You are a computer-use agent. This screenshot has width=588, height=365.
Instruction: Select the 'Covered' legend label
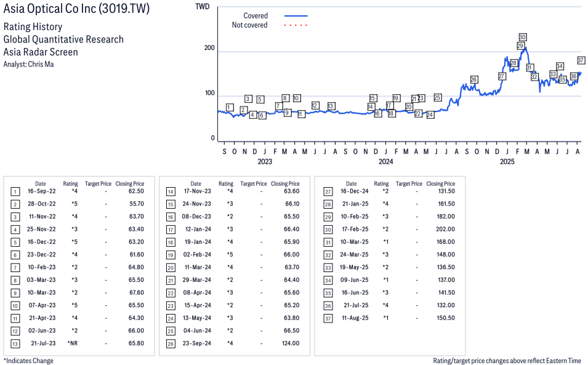pyautogui.click(x=256, y=16)
